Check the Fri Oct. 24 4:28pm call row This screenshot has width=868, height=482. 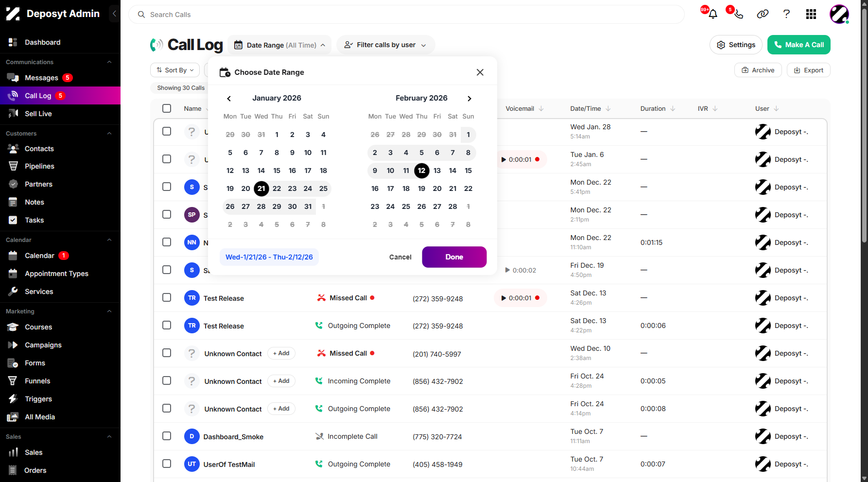pos(167,380)
